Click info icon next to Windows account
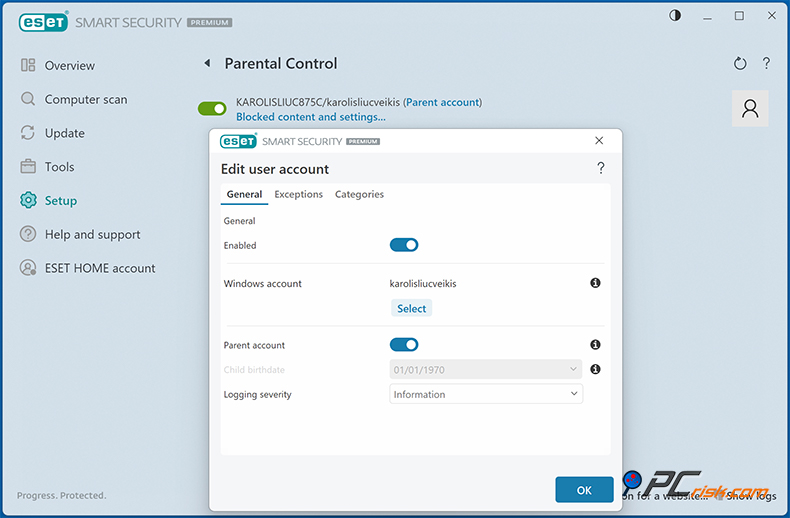The width and height of the screenshot is (790, 518). click(x=595, y=284)
